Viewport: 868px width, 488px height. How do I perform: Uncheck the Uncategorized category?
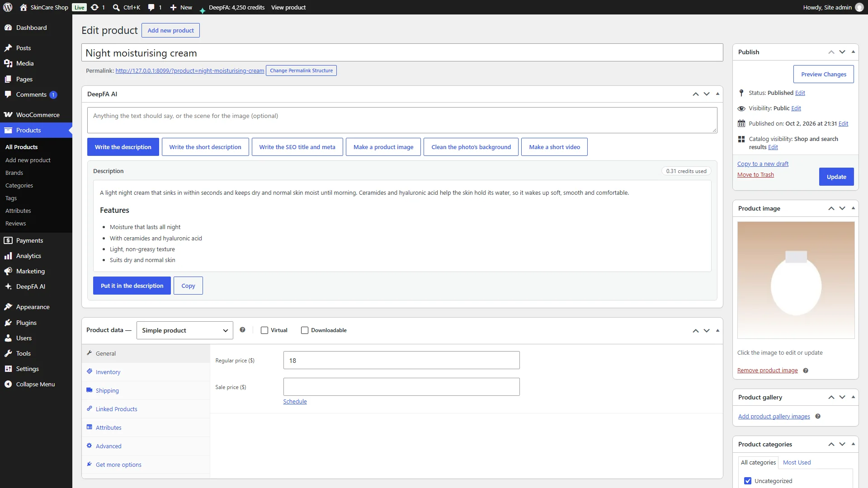[x=748, y=481]
